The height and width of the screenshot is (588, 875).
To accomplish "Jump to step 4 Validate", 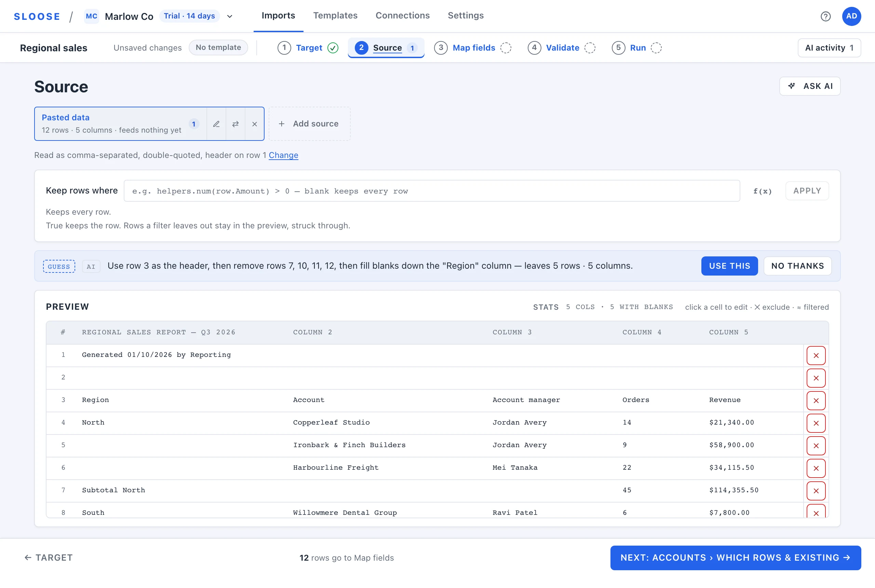I will [561, 48].
